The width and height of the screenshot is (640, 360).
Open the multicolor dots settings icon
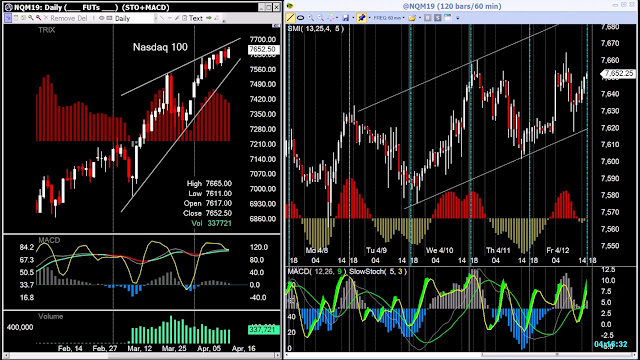(330, 18)
